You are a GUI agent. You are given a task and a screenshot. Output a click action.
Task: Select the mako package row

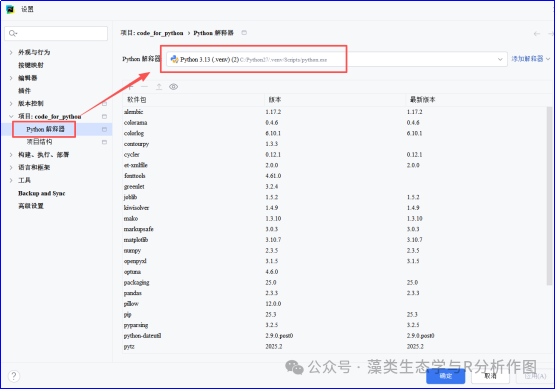(334, 218)
